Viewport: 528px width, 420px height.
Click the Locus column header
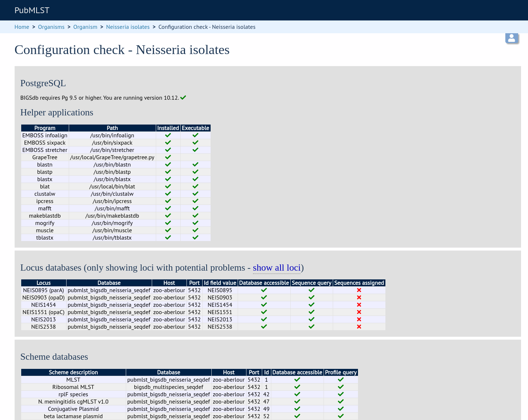(44, 283)
